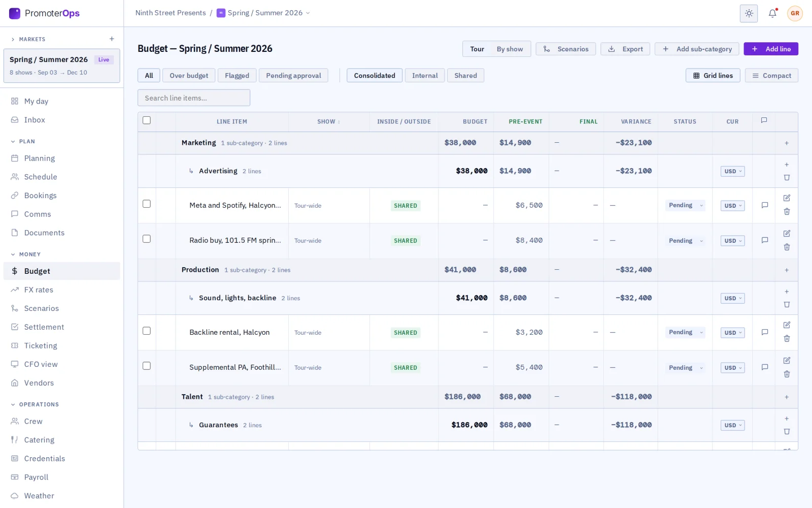Open status dropdown for Backline rental

(x=685, y=332)
